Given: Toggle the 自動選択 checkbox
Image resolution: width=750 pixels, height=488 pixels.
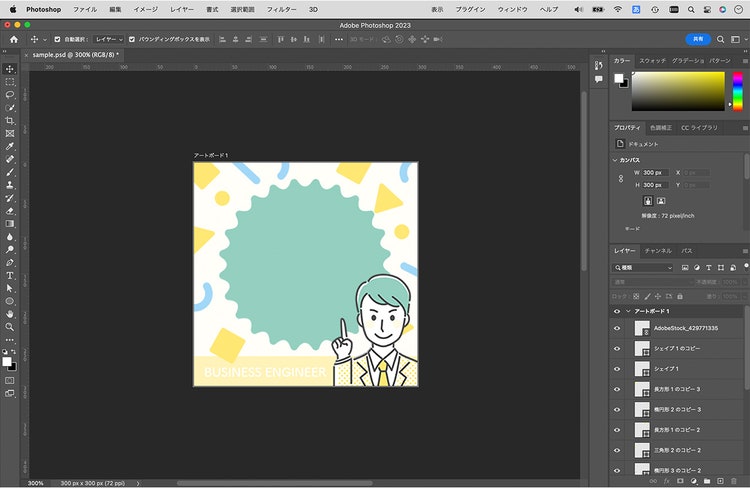Looking at the screenshot, I should [x=57, y=40].
